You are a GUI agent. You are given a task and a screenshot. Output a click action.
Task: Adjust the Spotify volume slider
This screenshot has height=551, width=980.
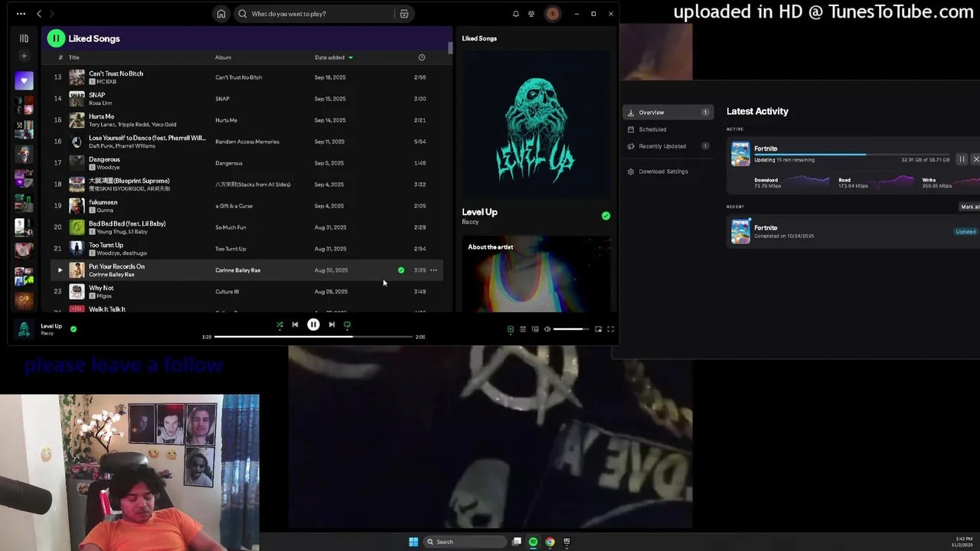(x=571, y=329)
